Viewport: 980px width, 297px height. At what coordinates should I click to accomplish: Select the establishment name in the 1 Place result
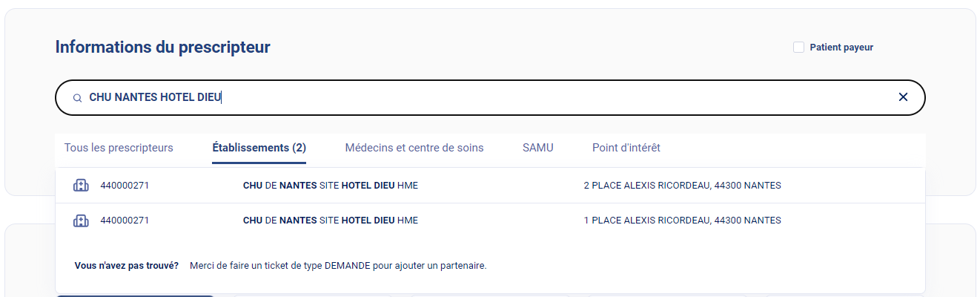click(x=330, y=221)
